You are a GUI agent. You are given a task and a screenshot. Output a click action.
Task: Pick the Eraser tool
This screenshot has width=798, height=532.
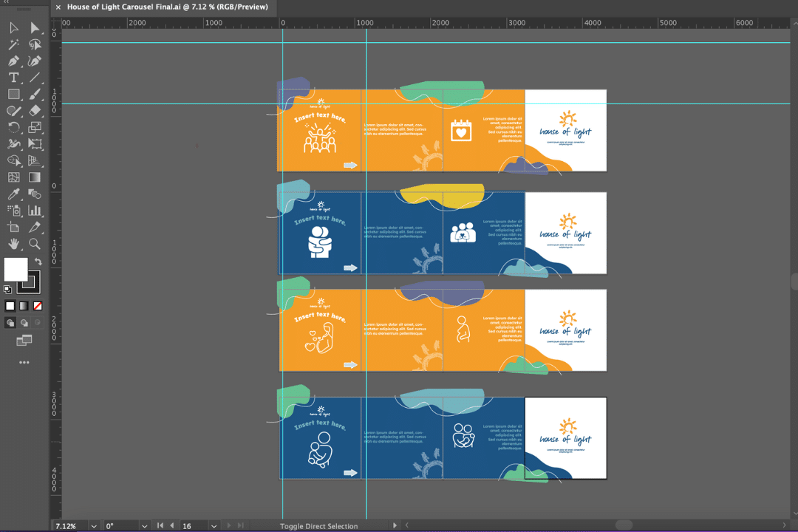(x=35, y=111)
